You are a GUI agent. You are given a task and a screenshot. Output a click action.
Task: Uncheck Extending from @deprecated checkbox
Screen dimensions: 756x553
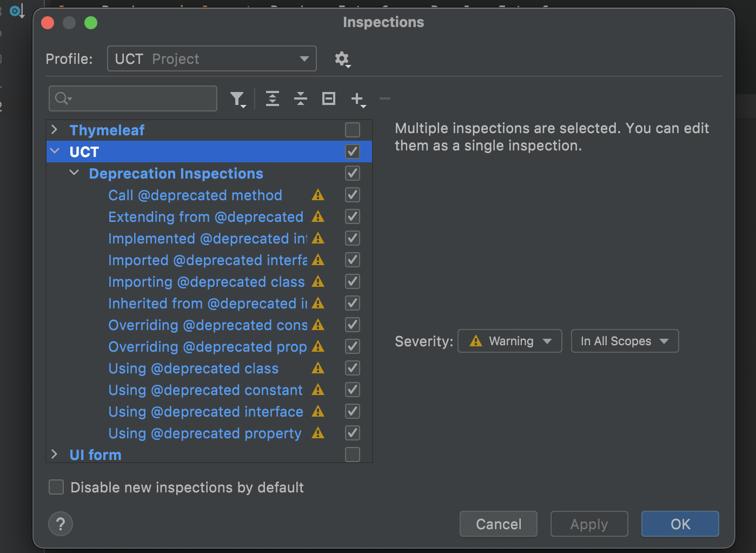(x=353, y=216)
